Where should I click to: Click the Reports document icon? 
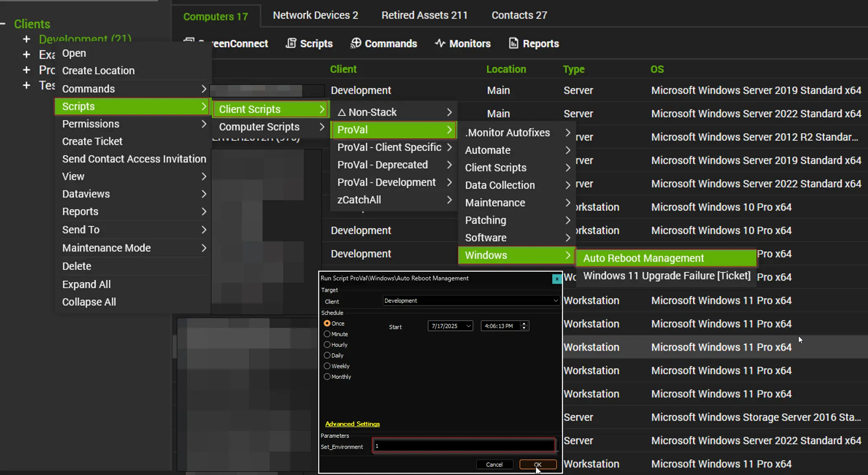[x=513, y=43]
